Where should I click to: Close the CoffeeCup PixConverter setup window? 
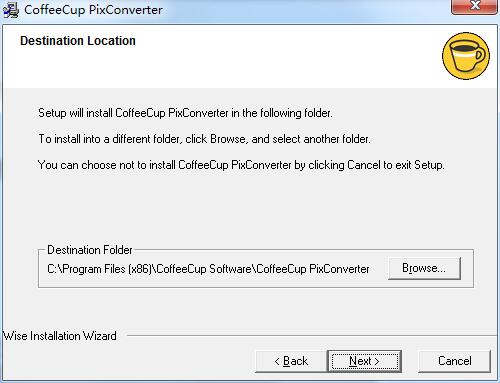(x=474, y=6)
